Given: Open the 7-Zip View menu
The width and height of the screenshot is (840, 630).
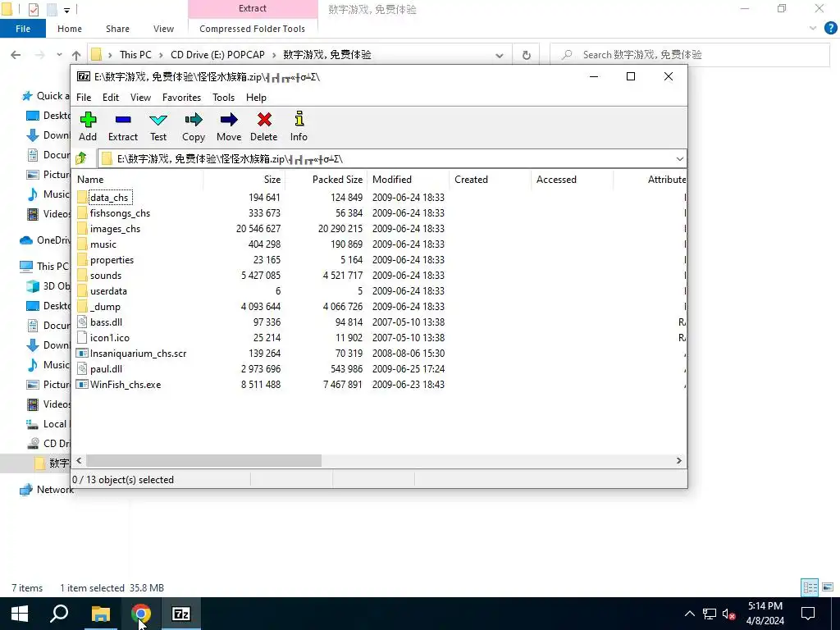Looking at the screenshot, I should pos(140,98).
